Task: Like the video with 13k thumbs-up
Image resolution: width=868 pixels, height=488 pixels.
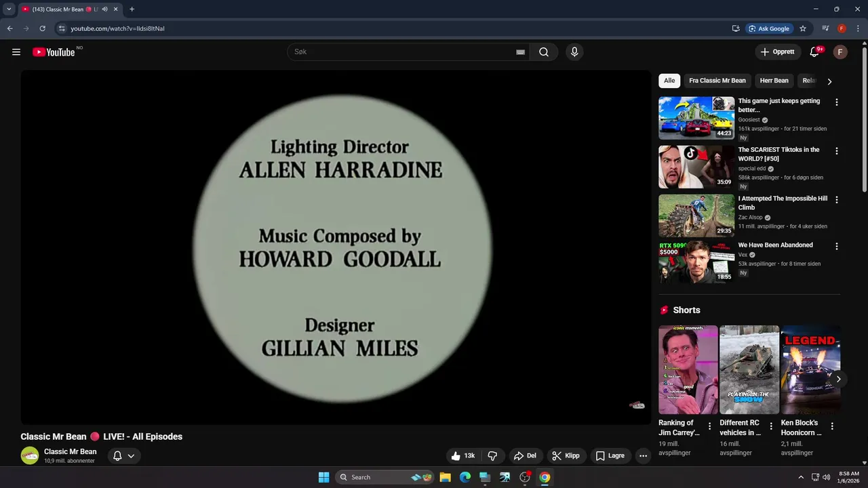Action: 463,455
